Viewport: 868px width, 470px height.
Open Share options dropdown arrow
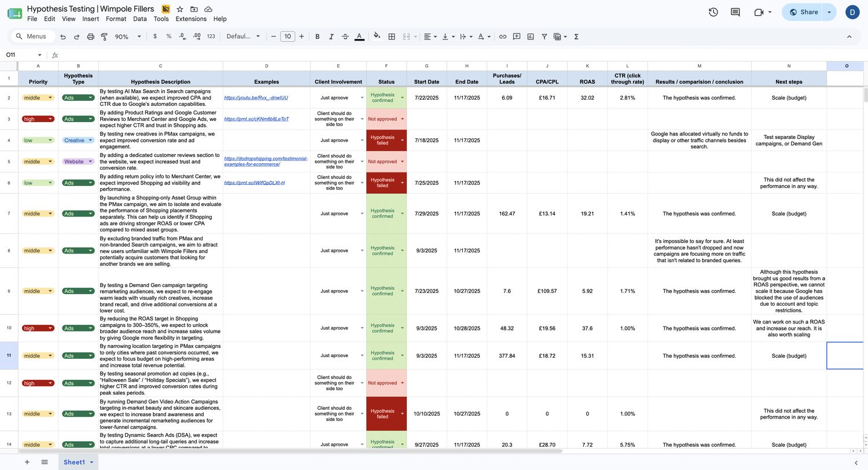[x=829, y=12]
